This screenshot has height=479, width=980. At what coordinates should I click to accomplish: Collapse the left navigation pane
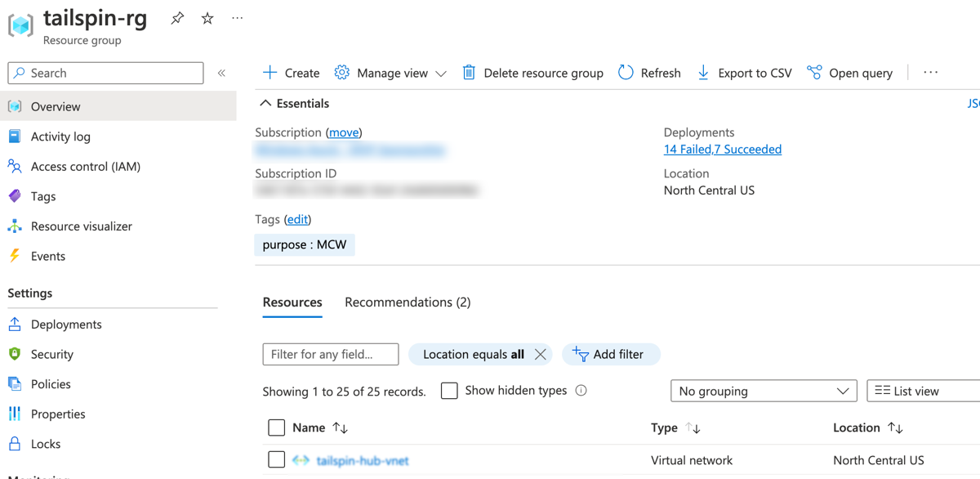coord(221,73)
